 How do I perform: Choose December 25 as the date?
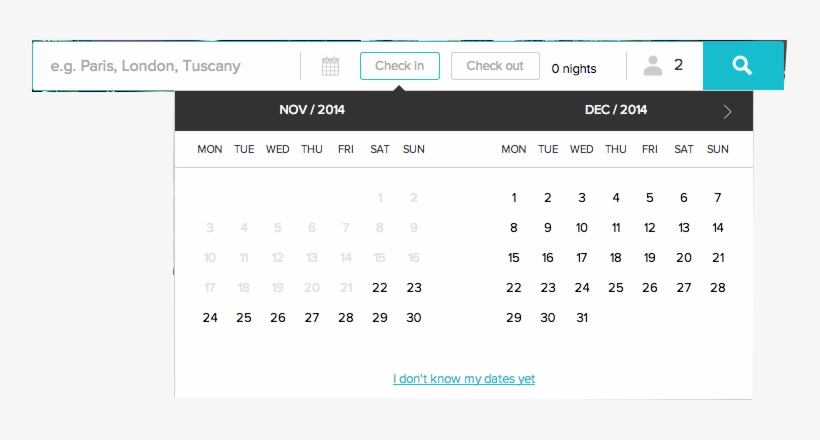coord(616,288)
